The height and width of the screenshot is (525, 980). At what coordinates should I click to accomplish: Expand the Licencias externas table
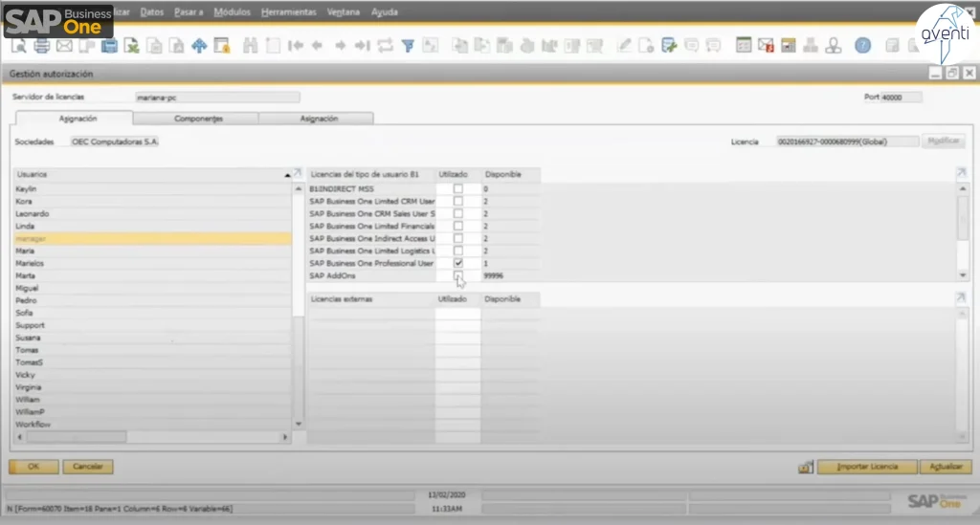point(961,297)
